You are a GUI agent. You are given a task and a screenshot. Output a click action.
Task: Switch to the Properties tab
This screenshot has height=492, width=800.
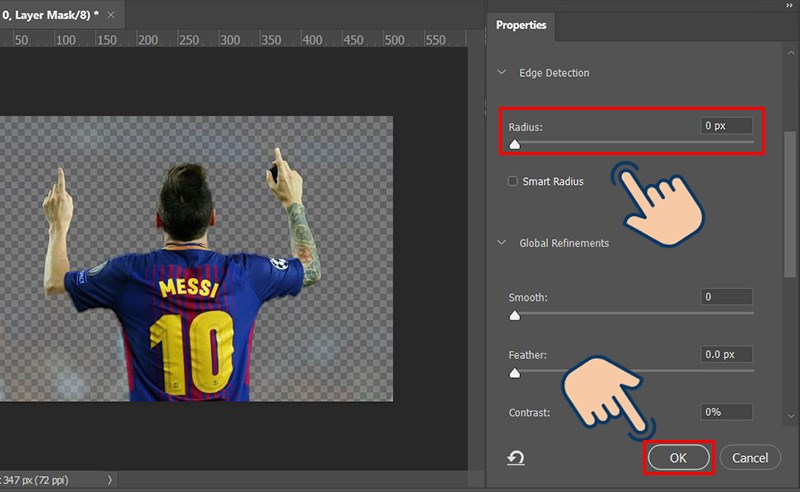point(521,25)
